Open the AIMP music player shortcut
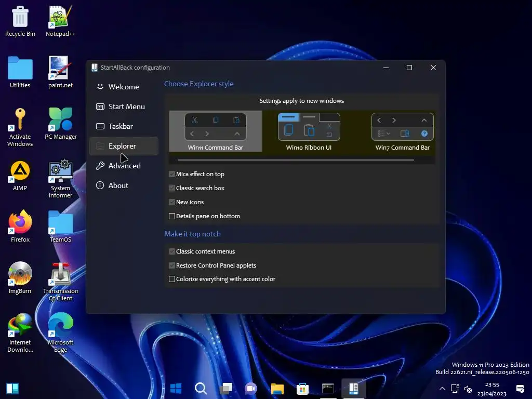The width and height of the screenshot is (532, 399). tap(20, 176)
